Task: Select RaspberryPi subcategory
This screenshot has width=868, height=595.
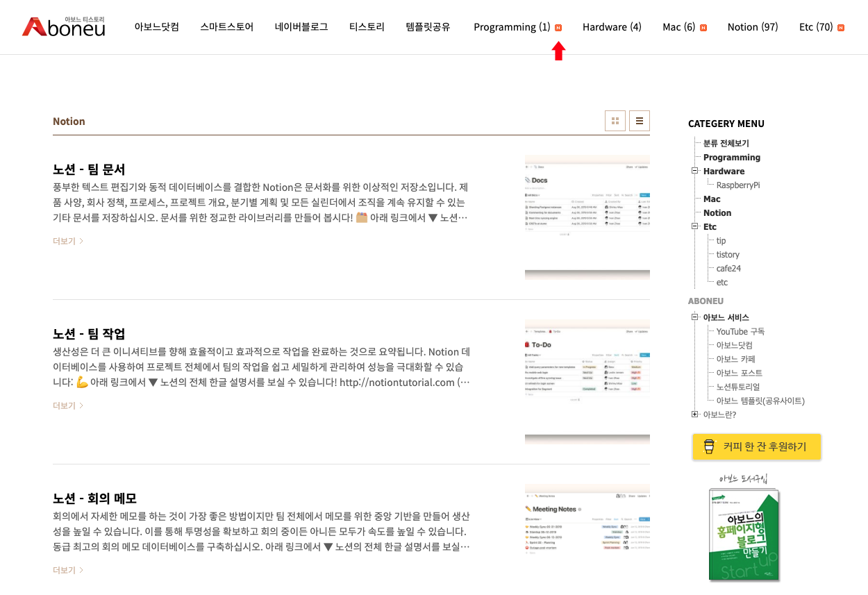Action: (738, 185)
